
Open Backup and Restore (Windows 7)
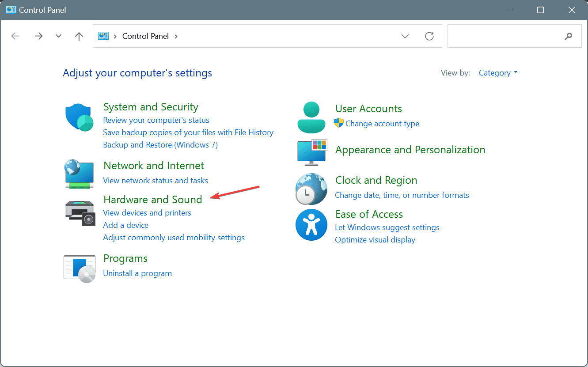click(160, 145)
